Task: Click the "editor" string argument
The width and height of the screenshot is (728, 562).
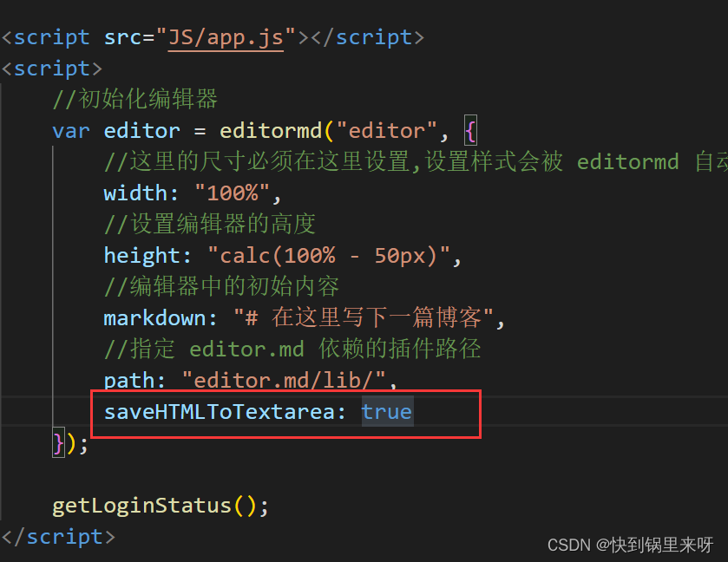Action: (386, 131)
